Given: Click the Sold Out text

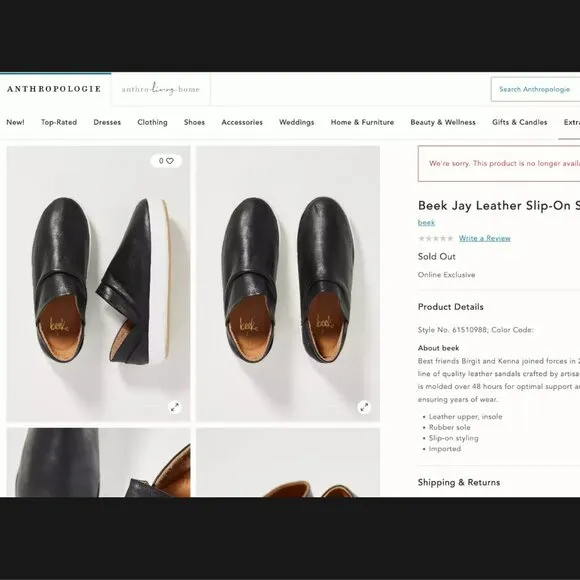Looking at the screenshot, I should (436, 256).
